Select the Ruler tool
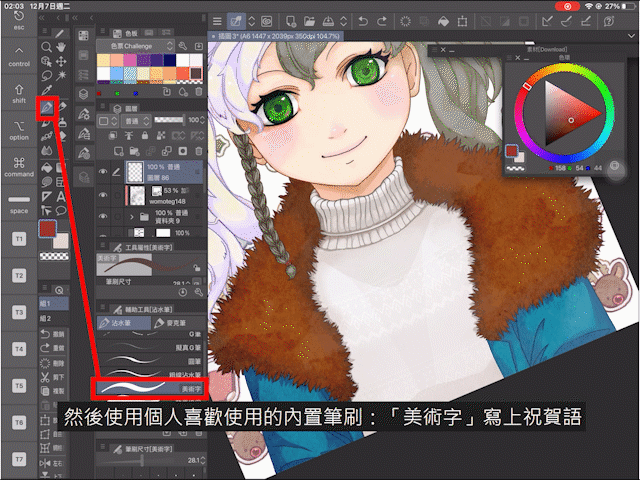 46,197
